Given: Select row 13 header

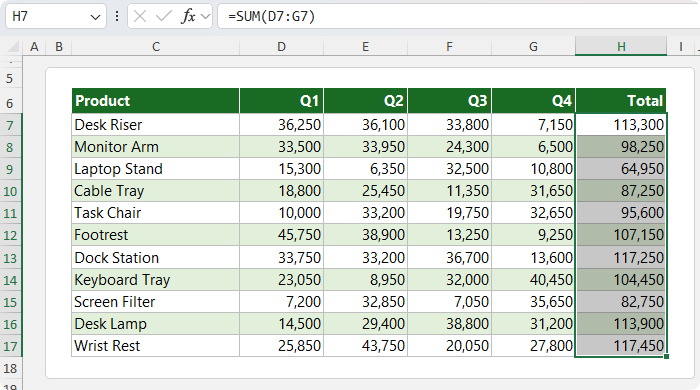Looking at the screenshot, I should pyautogui.click(x=10, y=258).
